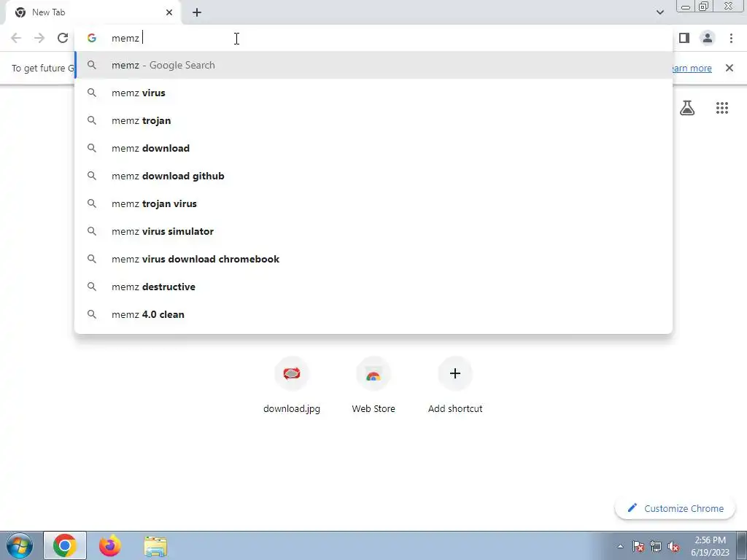Open a new tab with plus button
This screenshot has width=747, height=560.
(197, 12)
